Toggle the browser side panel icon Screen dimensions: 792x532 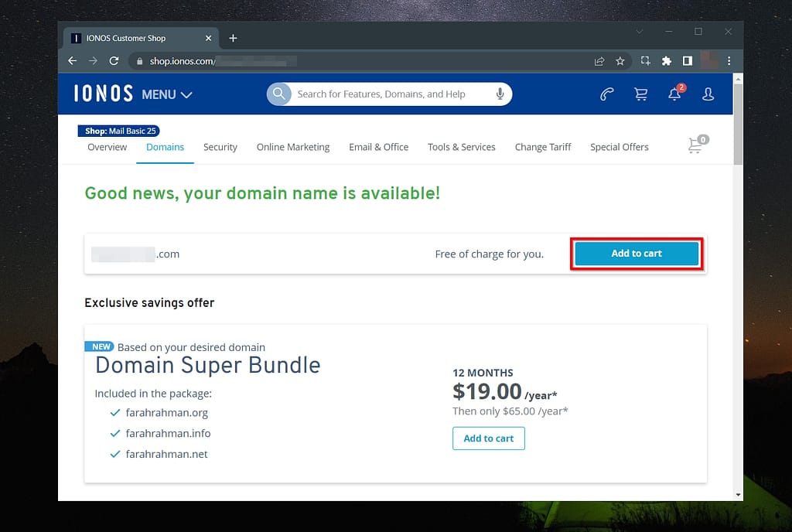[x=688, y=61]
